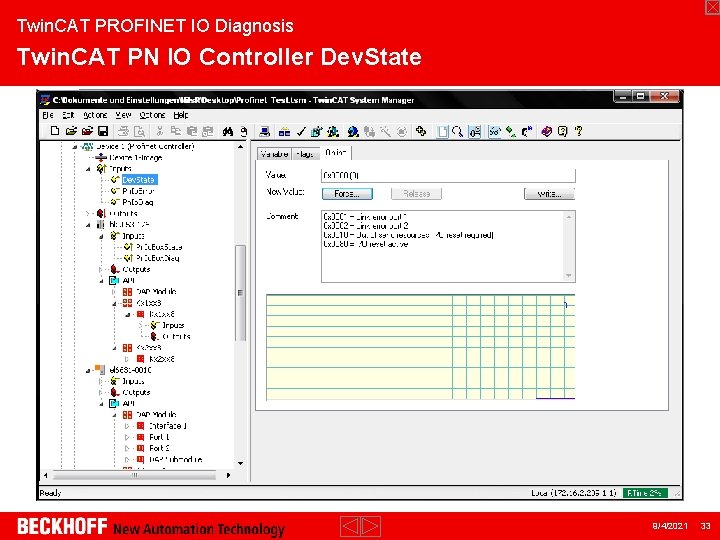Click the Save floppy disk toolbar icon
The width and height of the screenshot is (720, 540).
(103, 131)
